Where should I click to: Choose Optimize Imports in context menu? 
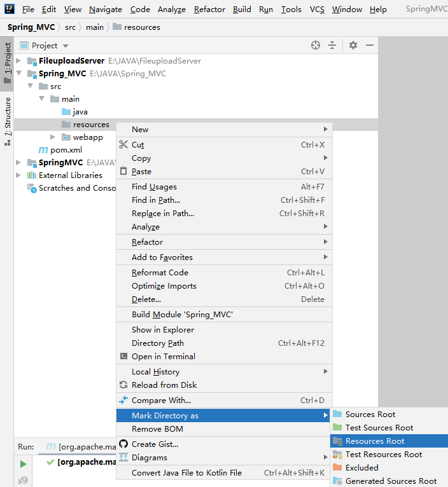[x=224, y=285]
